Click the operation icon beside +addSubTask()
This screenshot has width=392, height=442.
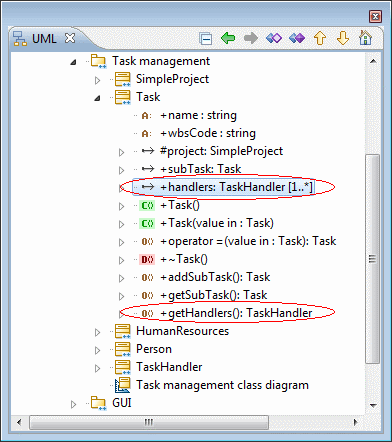click(147, 277)
